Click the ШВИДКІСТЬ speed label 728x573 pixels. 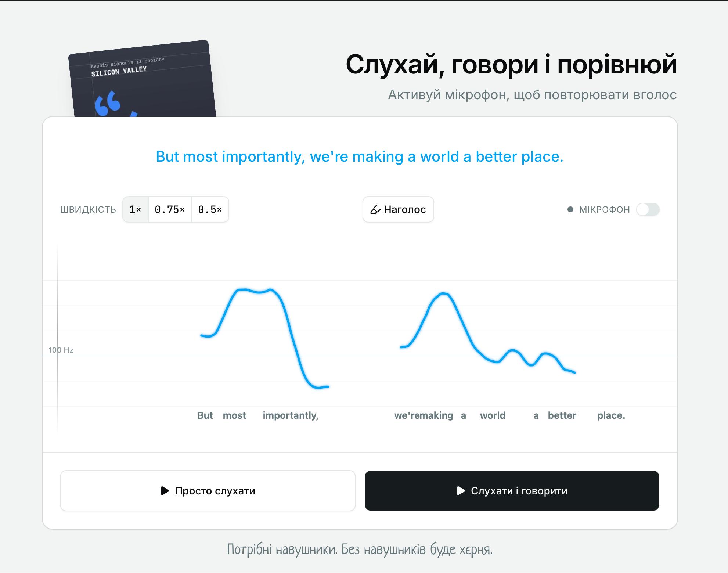click(88, 210)
